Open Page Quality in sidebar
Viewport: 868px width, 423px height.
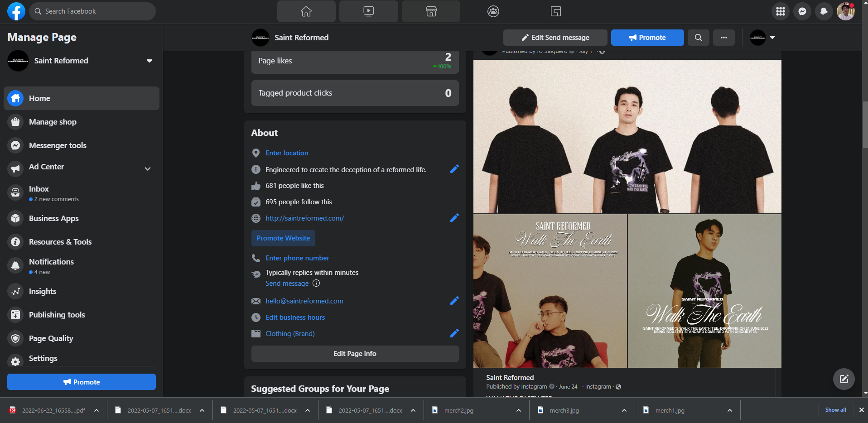pos(82,338)
